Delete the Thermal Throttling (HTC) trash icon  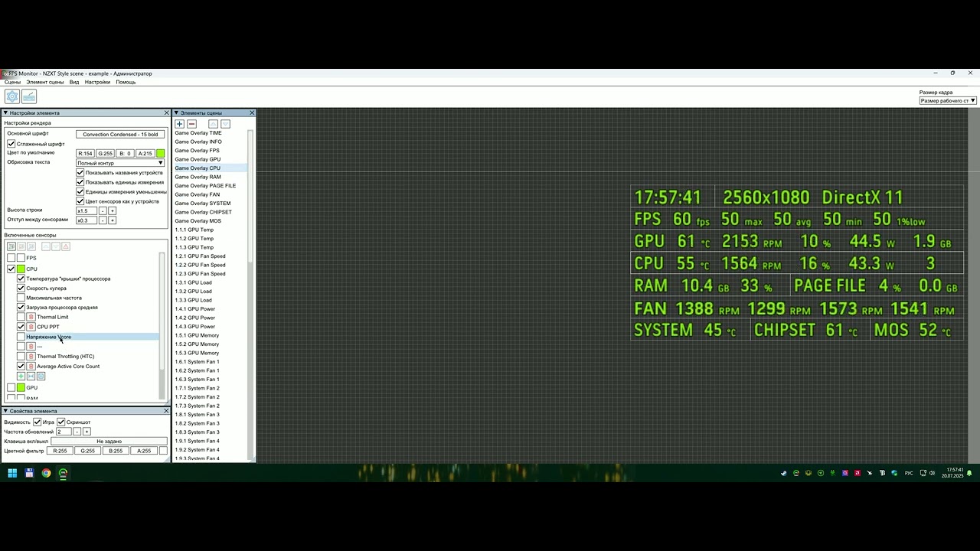click(31, 357)
